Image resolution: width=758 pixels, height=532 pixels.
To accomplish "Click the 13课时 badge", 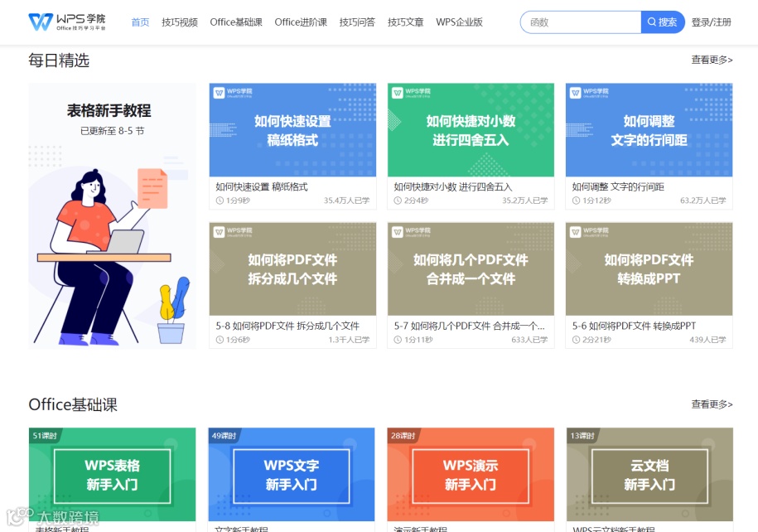I will coord(582,436).
